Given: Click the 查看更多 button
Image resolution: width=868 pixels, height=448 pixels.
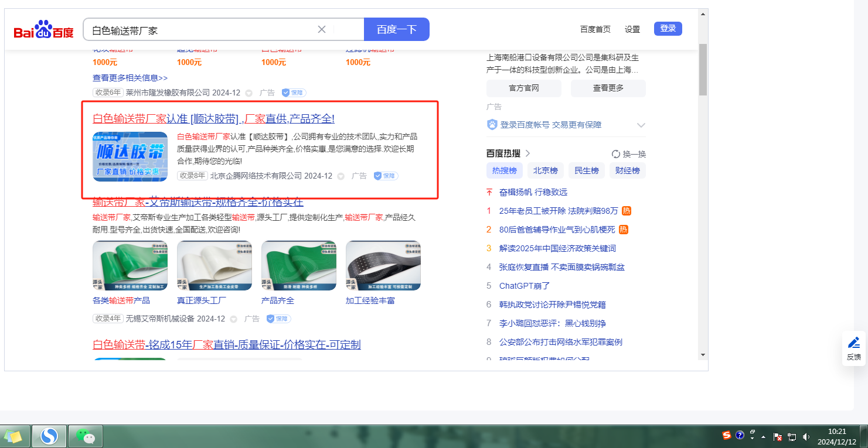Looking at the screenshot, I should pyautogui.click(x=608, y=88).
